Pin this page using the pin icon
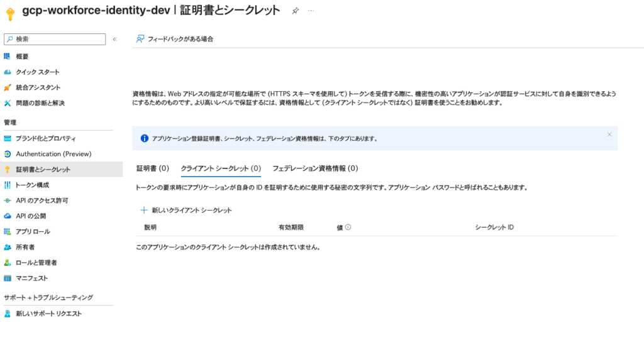Image resolution: width=644 pixels, height=342 pixels. click(x=296, y=11)
